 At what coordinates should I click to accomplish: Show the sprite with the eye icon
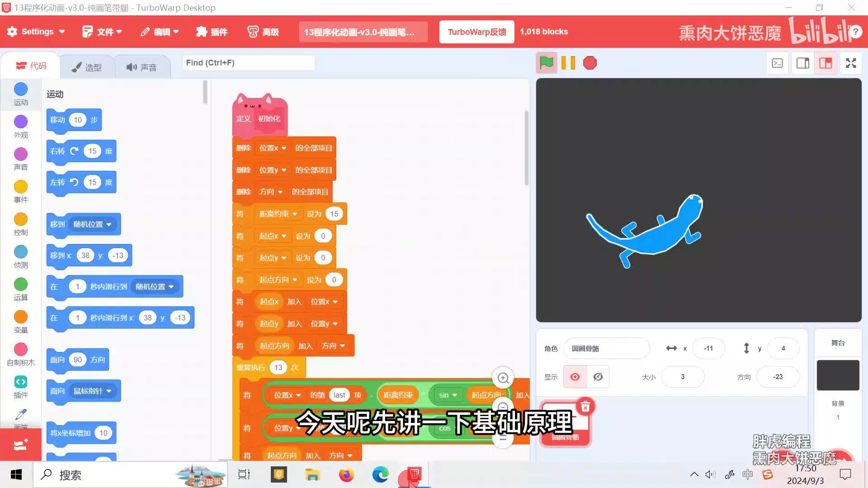pyautogui.click(x=575, y=377)
